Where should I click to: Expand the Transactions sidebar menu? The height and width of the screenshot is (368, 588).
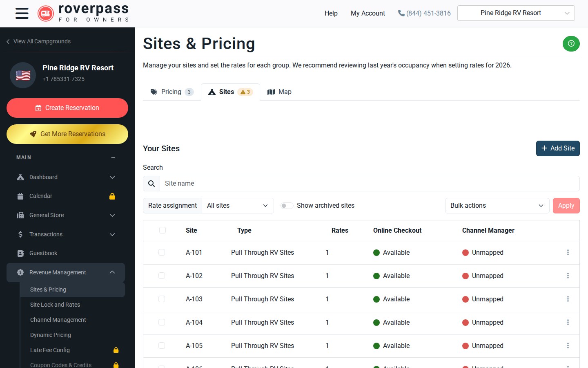65,234
